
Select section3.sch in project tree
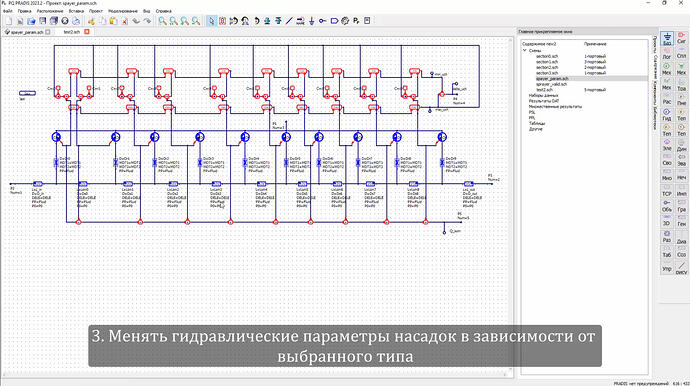point(547,73)
